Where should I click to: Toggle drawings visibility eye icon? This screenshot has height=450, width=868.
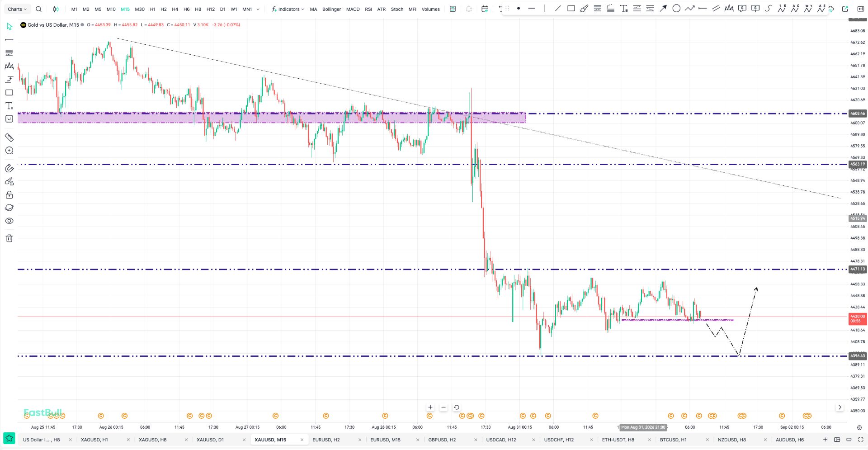point(9,221)
